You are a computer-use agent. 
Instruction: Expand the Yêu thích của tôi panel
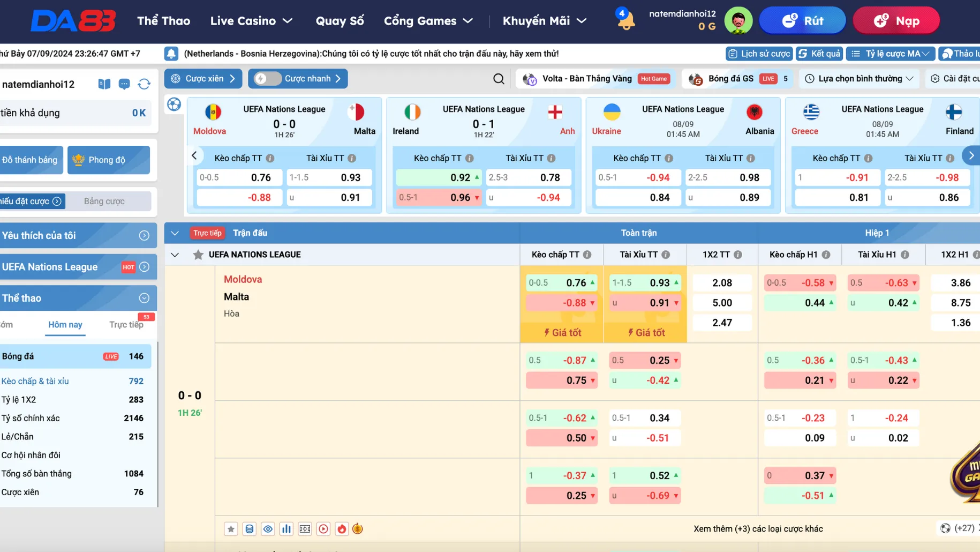coord(144,236)
